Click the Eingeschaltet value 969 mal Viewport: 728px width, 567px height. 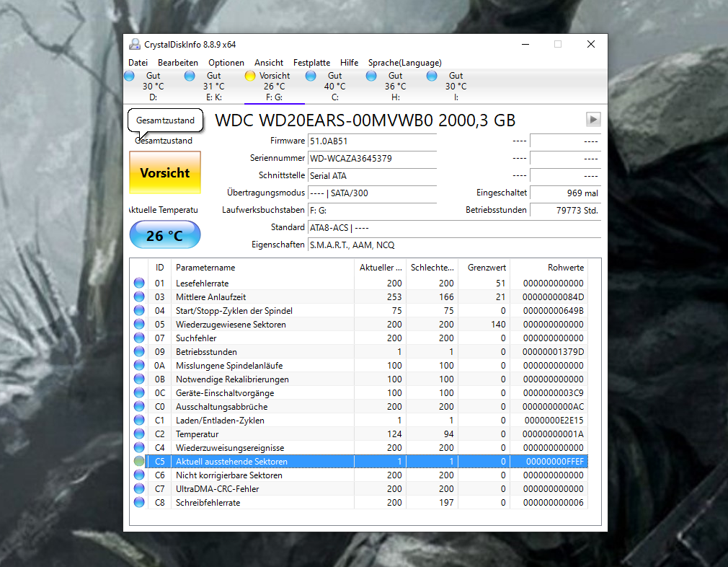pyautogui.click(x=566, y=193)
